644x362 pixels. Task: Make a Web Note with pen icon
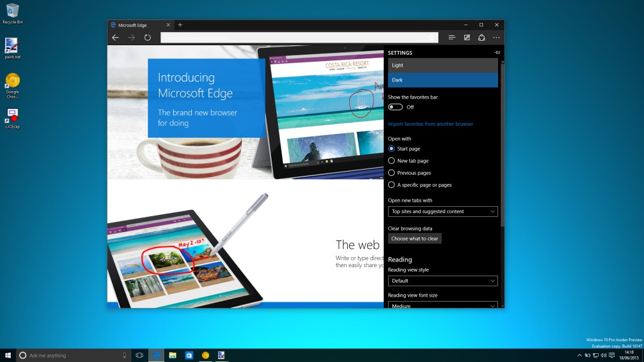(467, 37)
